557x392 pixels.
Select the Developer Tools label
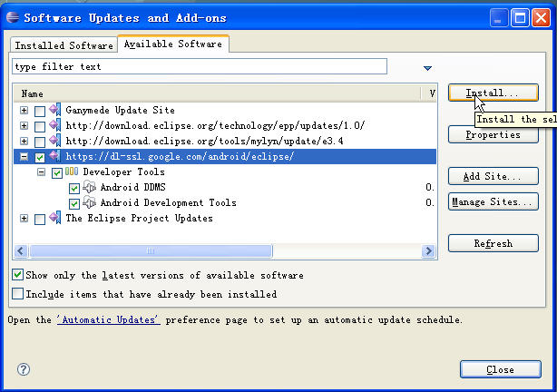point(124,172)
